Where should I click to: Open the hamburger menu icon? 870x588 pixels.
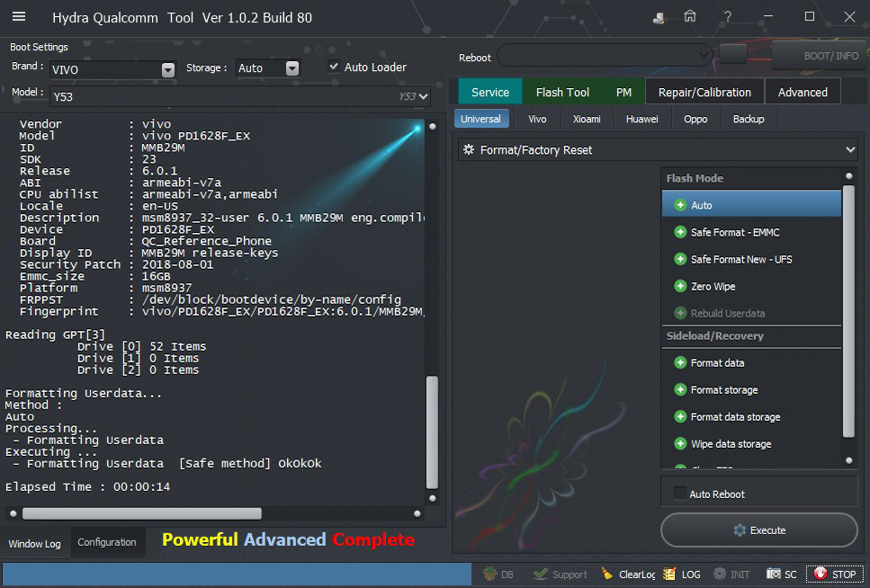tap(18, 17)
